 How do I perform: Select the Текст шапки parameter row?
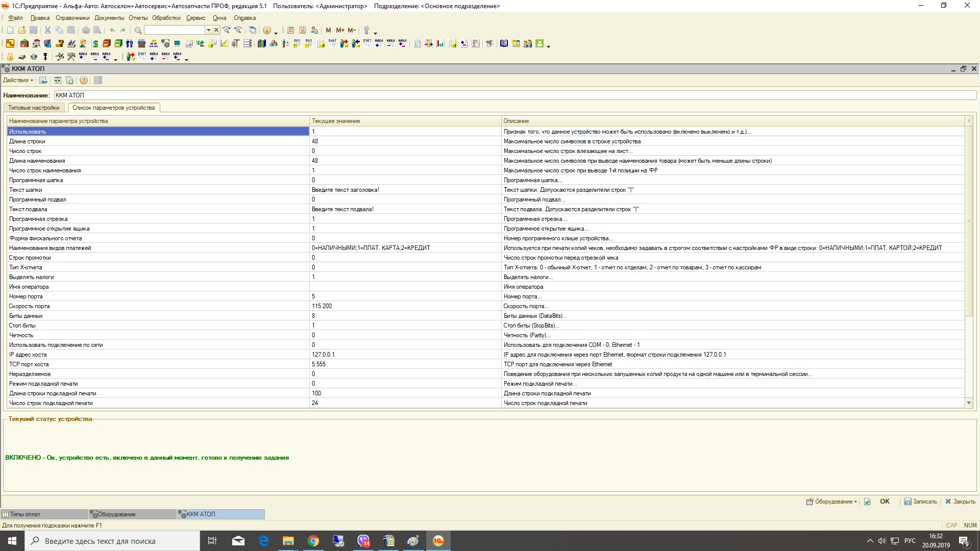[486, 190]
